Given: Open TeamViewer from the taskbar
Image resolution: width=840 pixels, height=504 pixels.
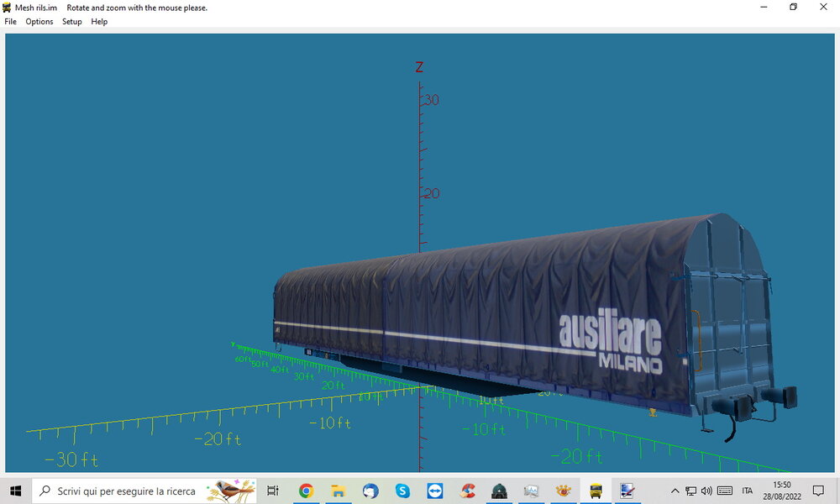Looking at the screenshot, I should (434, 491).
